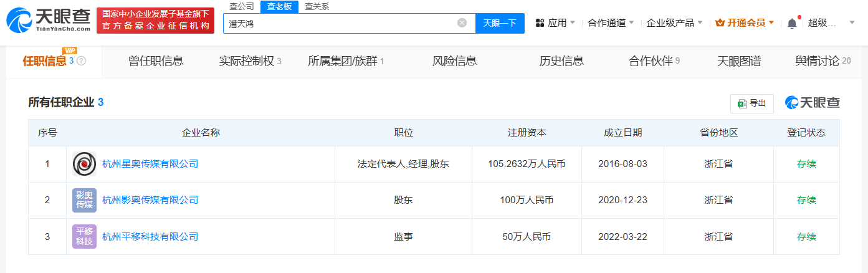868x273 pixels.
Task: Click the 职位 column header
Action: click(x=403, y=133)
